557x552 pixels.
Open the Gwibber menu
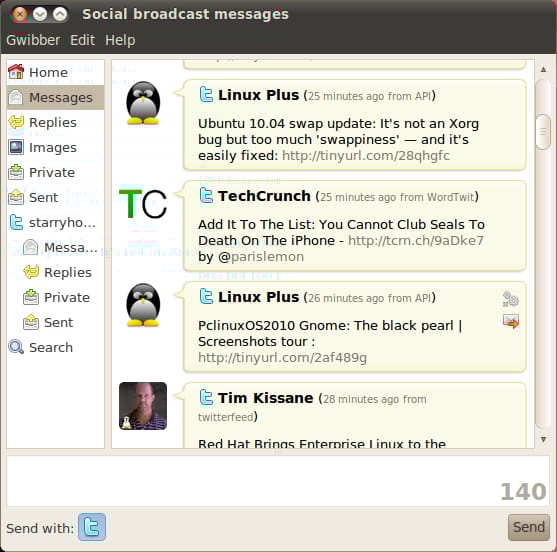click(x=33, y=40)
